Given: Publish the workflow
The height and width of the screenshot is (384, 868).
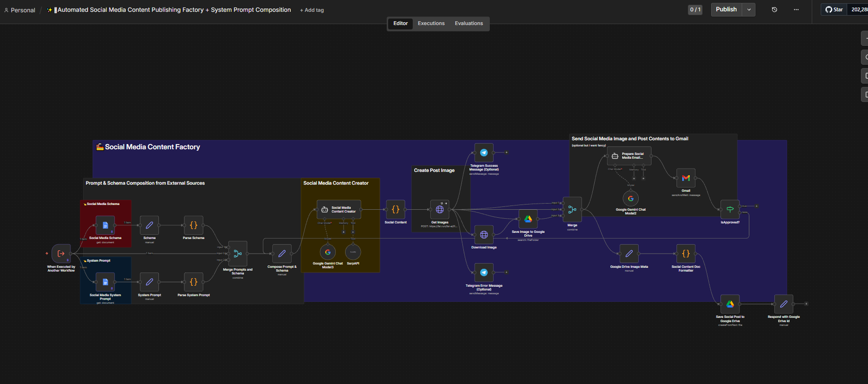Looking at the screenshot, I should pyautogui.click(x=726, y=9).
